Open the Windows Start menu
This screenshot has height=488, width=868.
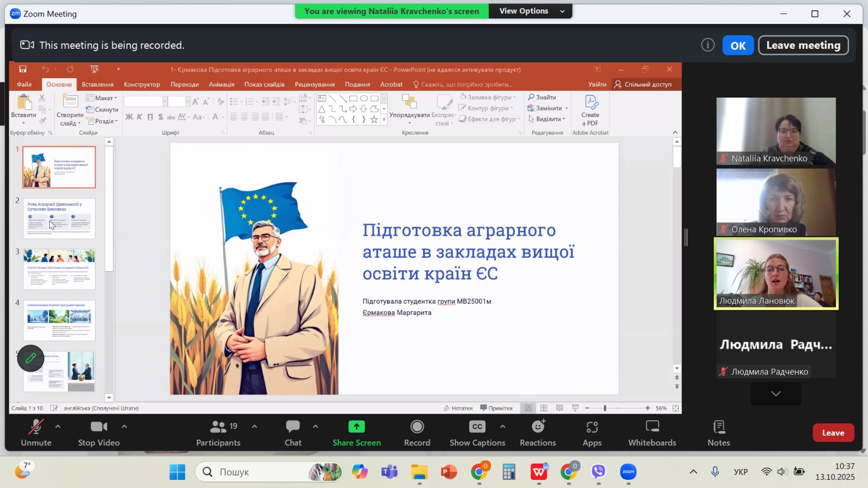point(177,472)
